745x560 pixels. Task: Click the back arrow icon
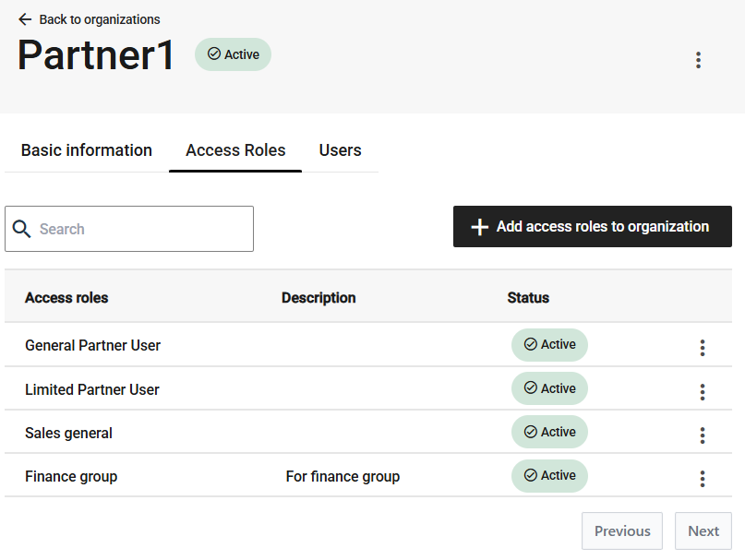[23, 18]
